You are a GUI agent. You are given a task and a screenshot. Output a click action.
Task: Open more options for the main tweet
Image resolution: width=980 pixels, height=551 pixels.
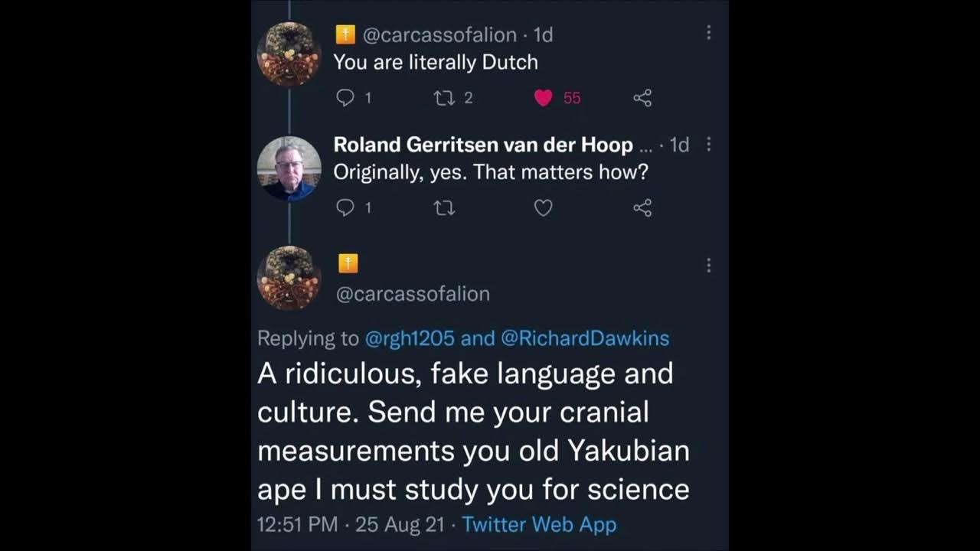tap(708, 266)
